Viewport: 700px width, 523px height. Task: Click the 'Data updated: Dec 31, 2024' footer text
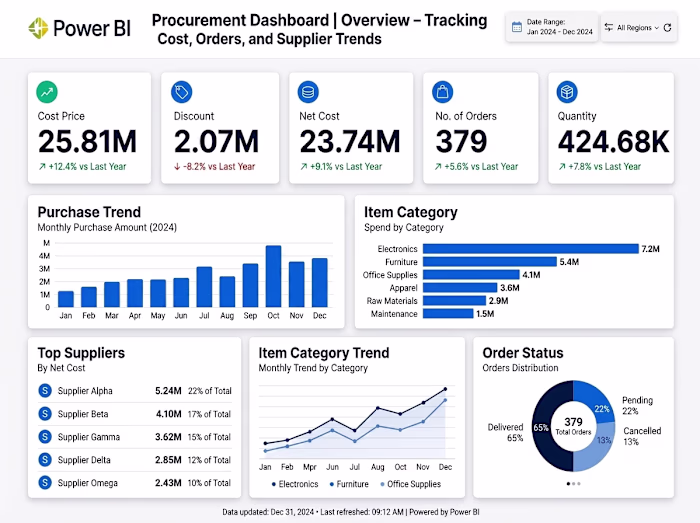coord(268,512)
